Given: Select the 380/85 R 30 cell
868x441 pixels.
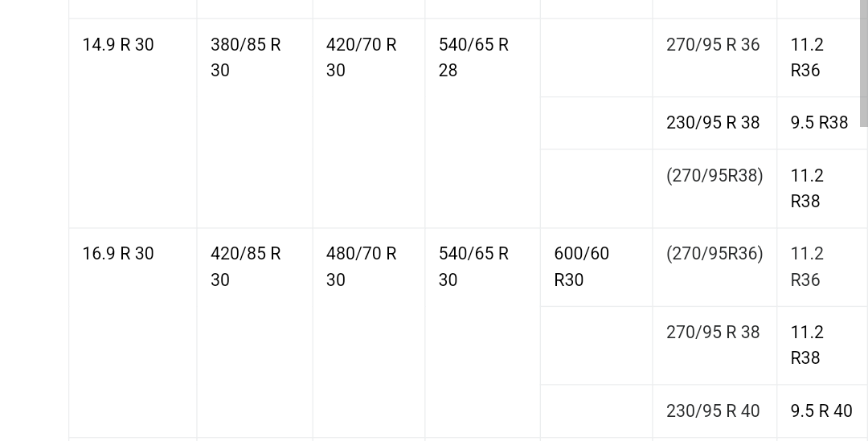Looking at the screenshot, I should [x=245, y=57].
